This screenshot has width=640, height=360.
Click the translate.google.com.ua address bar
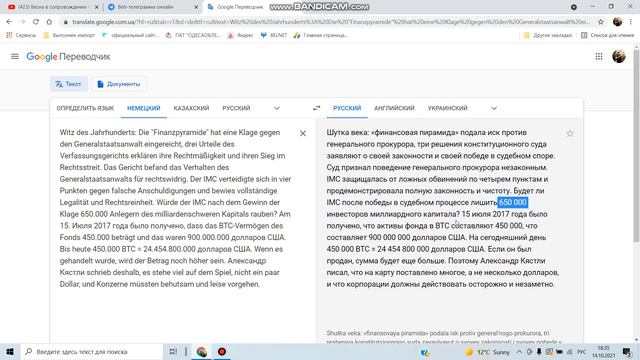click(331, 22)
